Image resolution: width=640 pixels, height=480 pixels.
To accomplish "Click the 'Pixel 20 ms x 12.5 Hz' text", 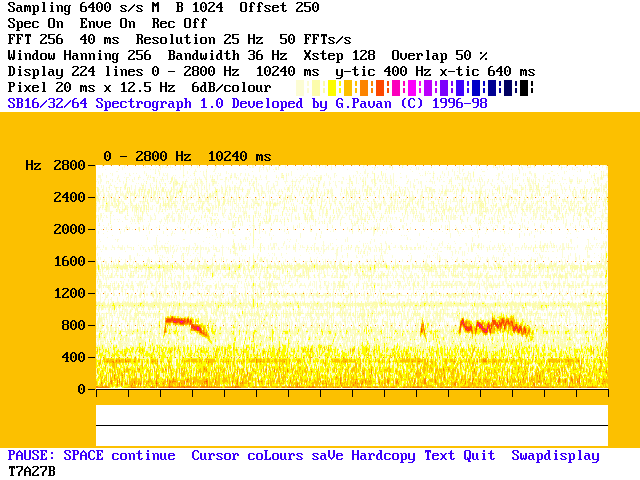I will [91, 88].
